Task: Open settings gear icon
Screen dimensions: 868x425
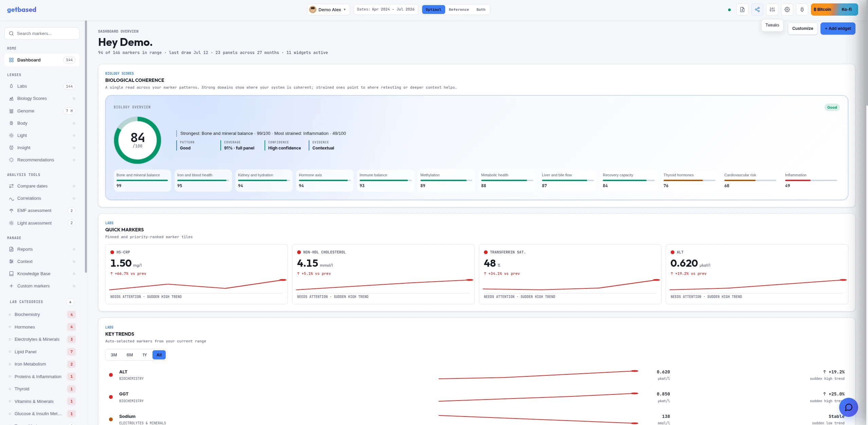Action: pyautogui.click(x=787, y=10)
